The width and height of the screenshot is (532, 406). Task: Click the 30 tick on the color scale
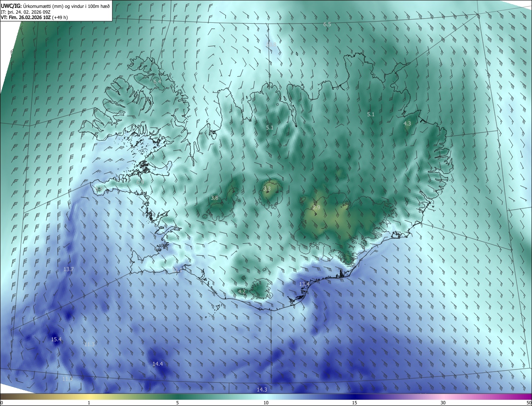[x=443, y=403]
